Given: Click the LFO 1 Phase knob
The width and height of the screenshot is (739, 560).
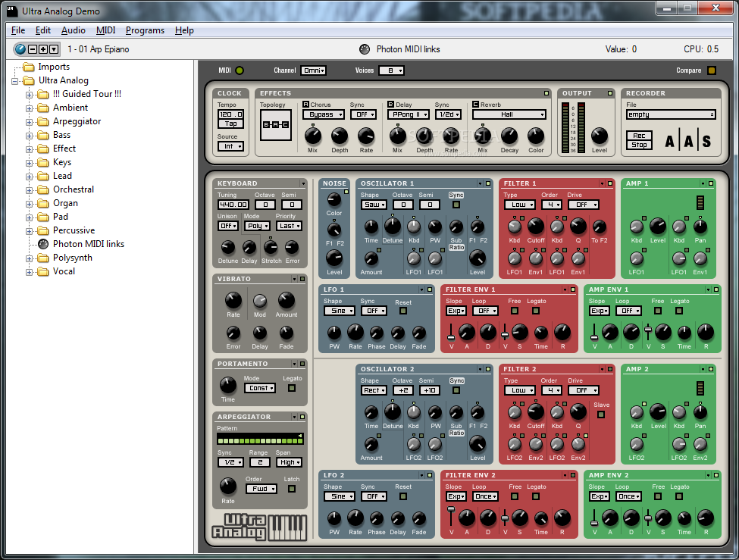Looking at the screenshot, I should (377, 333).
